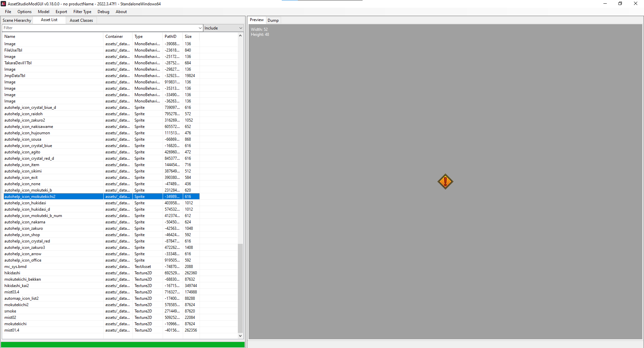Click the highlighted autohelp_icon_mokutekichi2 row
This screenshot has height=348, width=644.
pos(101,197)
